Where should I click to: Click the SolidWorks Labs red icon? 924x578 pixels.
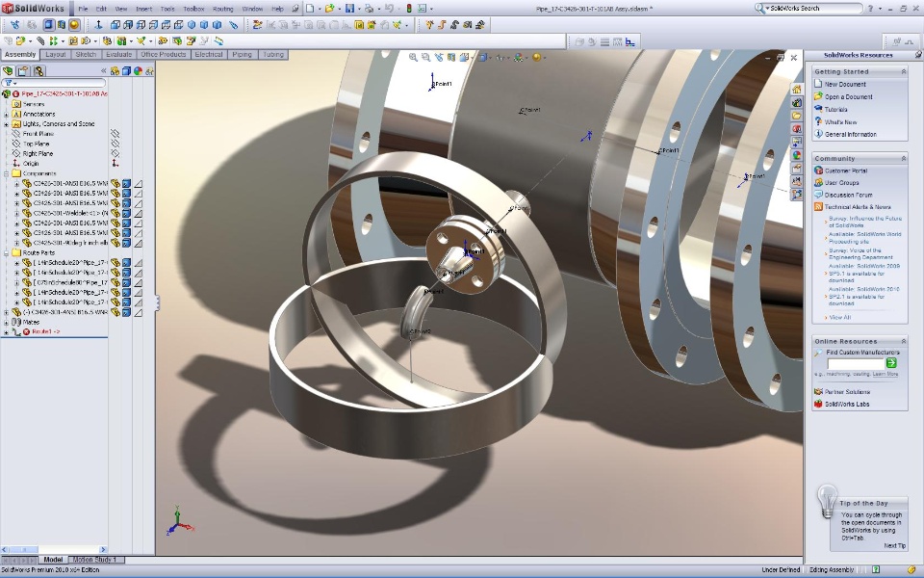tap(818, 404)
